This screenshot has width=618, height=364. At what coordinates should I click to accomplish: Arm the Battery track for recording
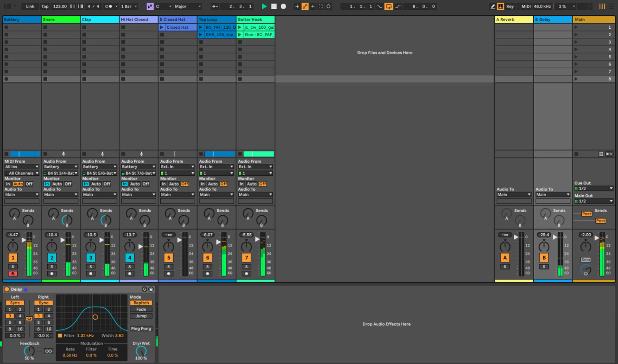click(13, 273)
